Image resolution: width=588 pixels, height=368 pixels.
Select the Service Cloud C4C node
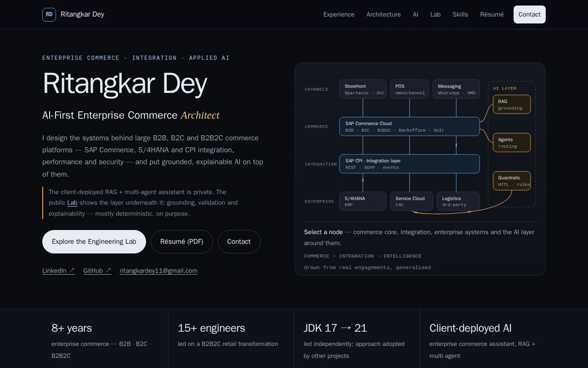click(x=412, y=201)
